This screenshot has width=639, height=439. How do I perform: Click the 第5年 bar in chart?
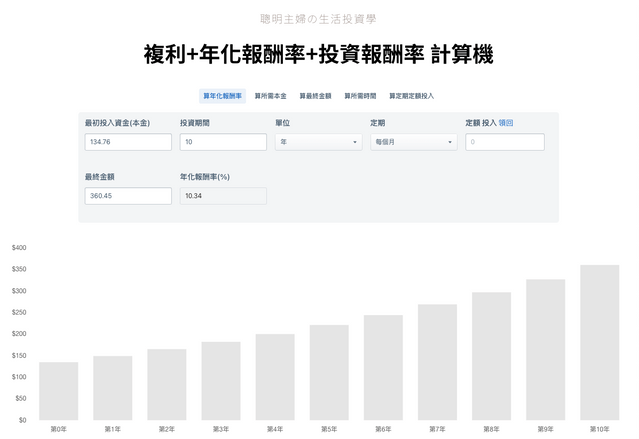[x=329, y=372]
